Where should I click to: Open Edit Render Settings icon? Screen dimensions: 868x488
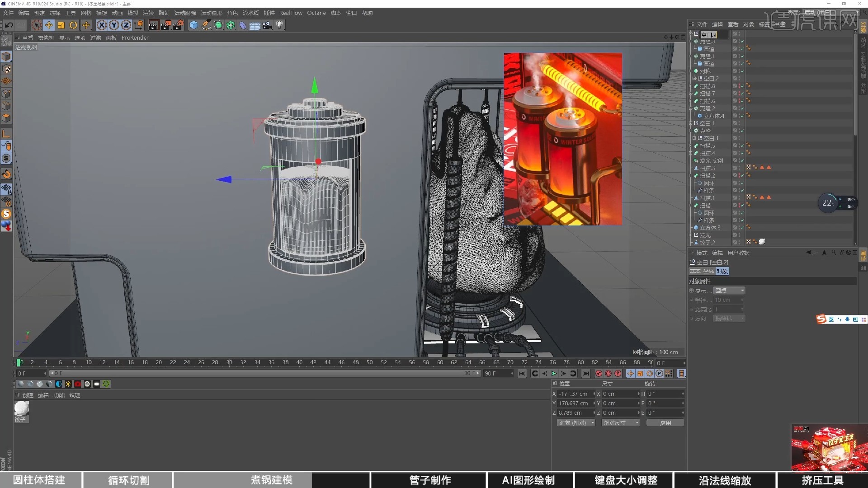point(179,25)
